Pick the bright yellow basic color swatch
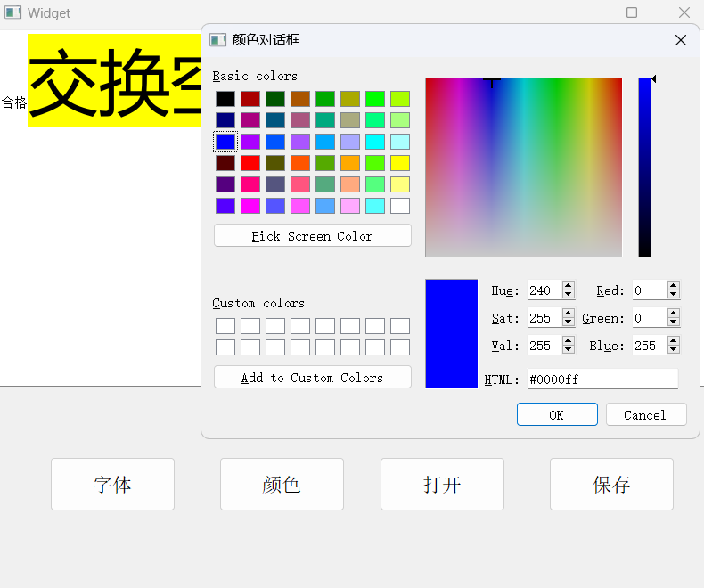 tap(400, 163)
